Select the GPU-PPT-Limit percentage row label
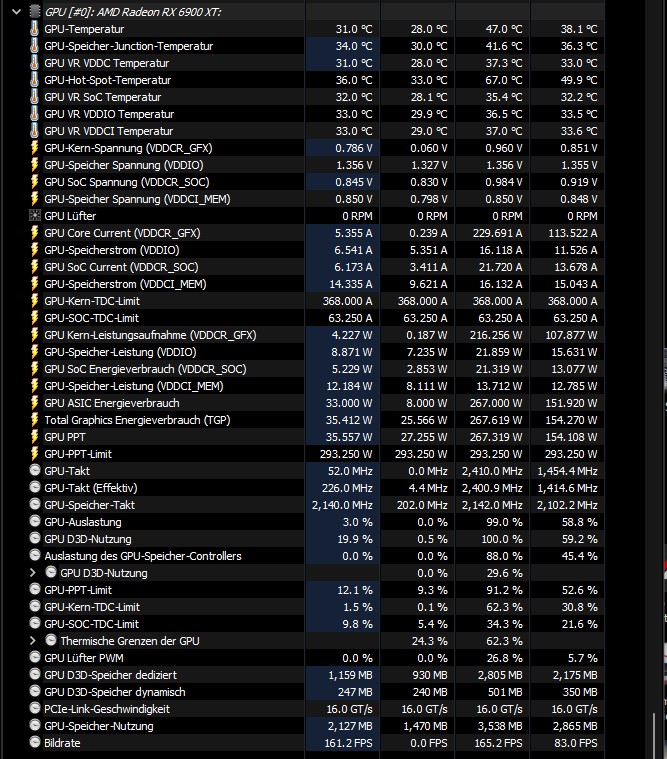 [x=78, y=590]
